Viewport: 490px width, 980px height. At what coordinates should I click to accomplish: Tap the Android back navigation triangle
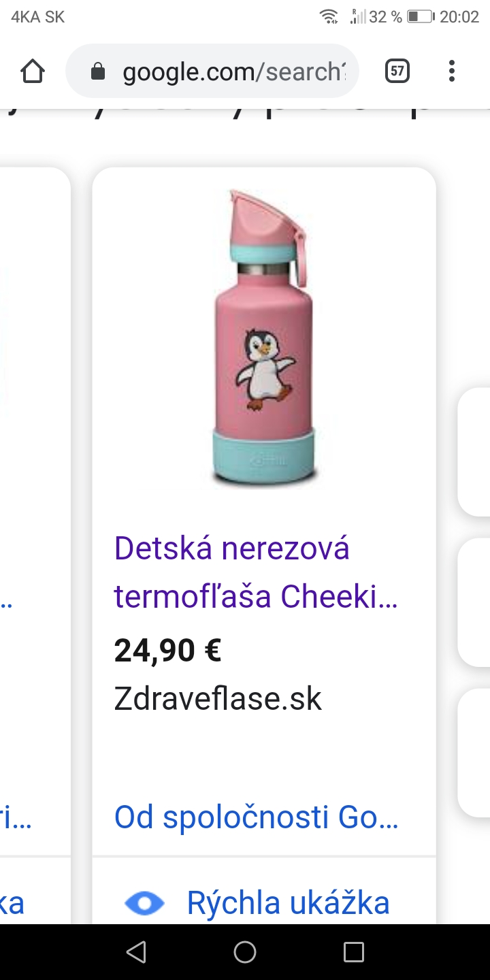click(136, 952)
